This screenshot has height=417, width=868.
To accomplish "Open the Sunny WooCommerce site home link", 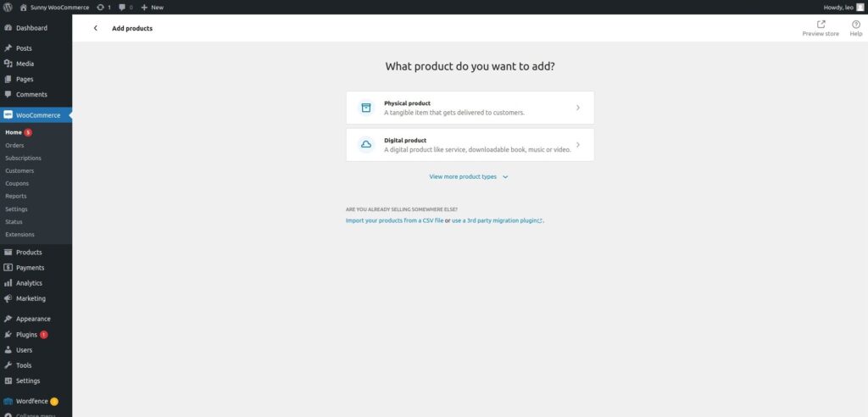I will coord(54,7).
